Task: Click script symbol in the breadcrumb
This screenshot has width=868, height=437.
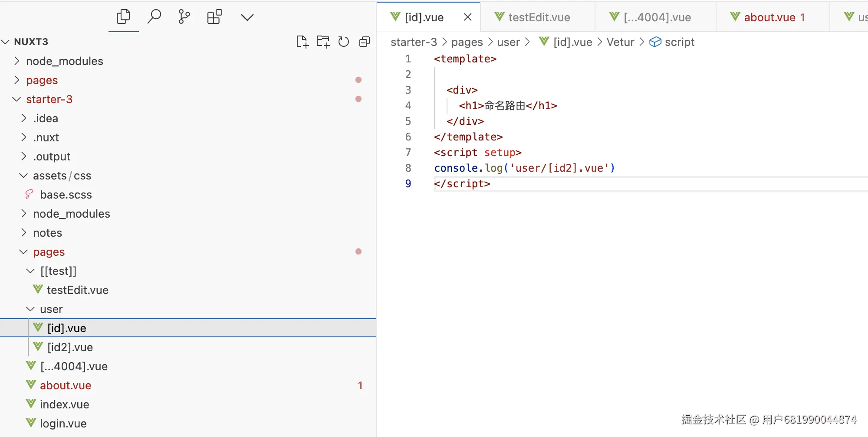Action: tap(680, 42)
